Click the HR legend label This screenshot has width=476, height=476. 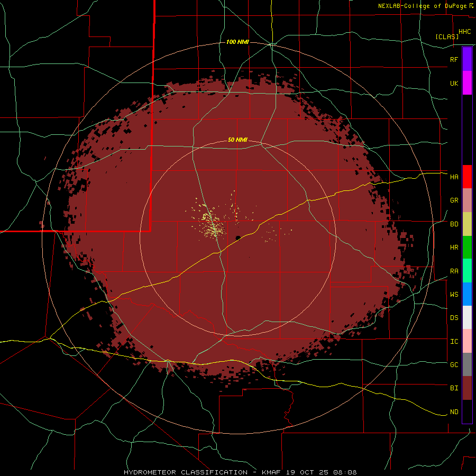pyautogui.click(x=454, y=248)
